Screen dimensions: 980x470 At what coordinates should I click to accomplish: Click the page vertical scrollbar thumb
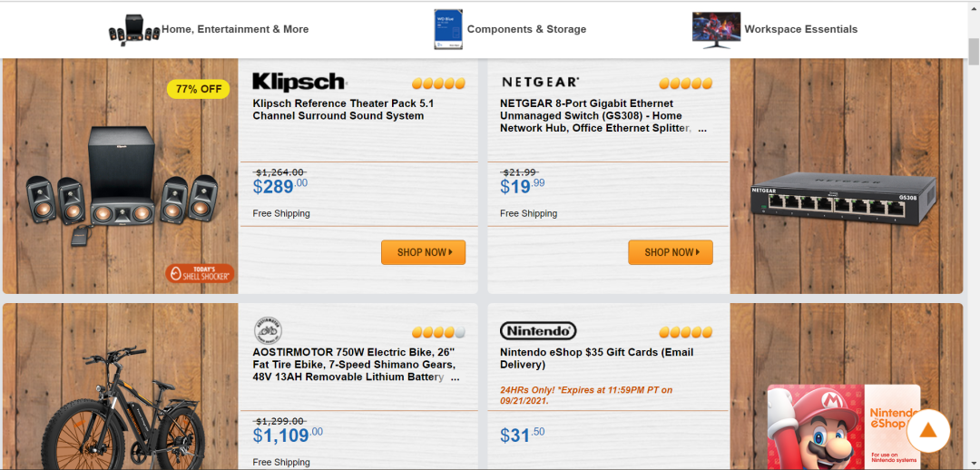pyautogui.click(x=974, y=51)
